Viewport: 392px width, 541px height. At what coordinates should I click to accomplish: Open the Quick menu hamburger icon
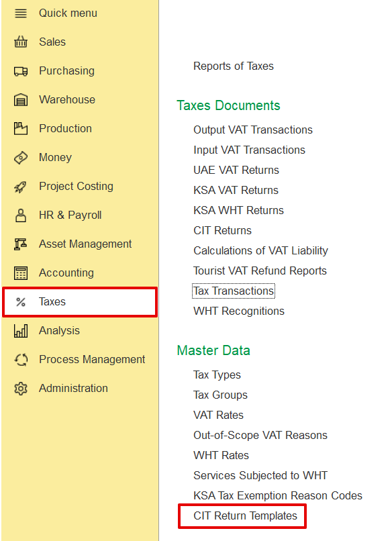point(21,13)
